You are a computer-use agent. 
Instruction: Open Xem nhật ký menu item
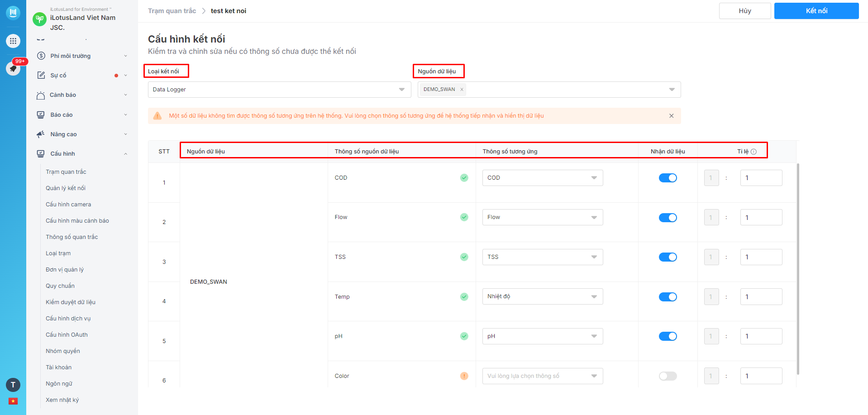coord(62,400)
